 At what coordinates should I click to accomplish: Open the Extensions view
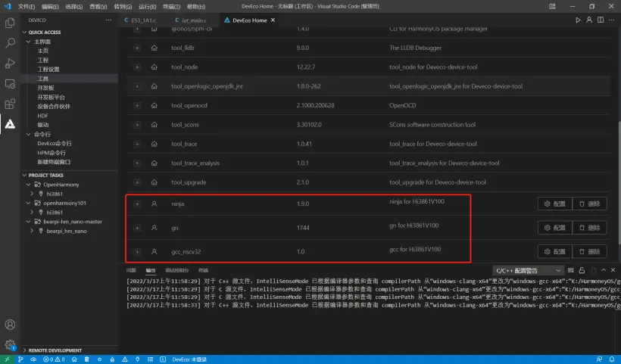[x=10, y=104]
